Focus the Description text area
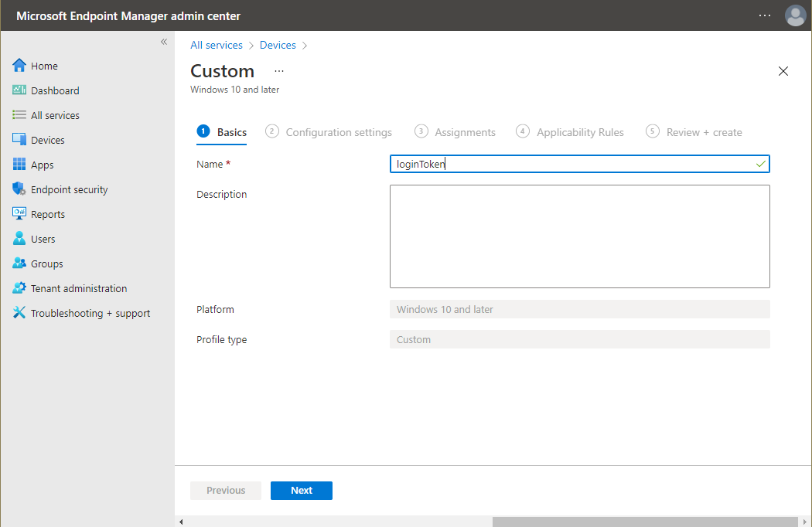This screenshot has width=812, height=527. click(579, 236)
